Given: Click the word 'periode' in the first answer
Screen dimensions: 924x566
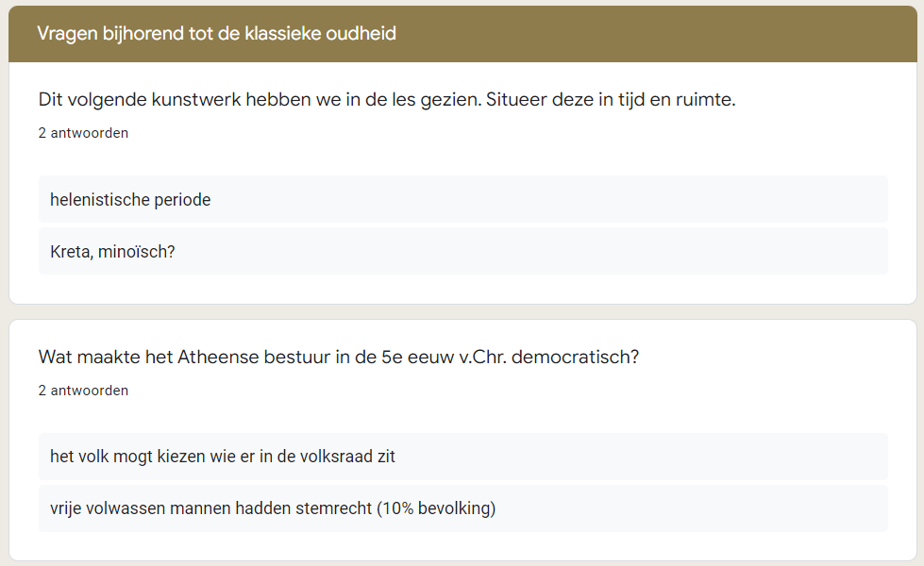Looking at the screenshot, I should (x=182, y=200).
